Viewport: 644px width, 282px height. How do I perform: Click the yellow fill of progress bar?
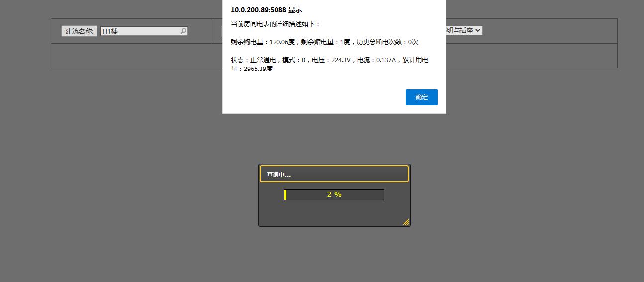[x=285, y=195]
